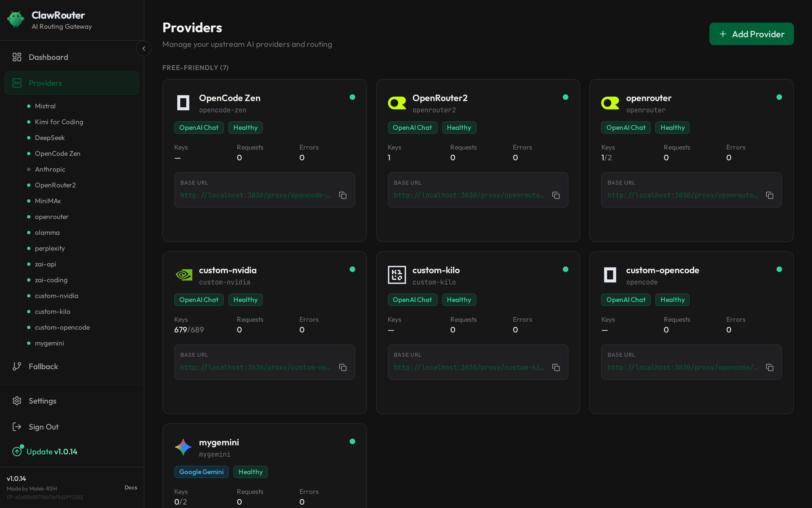Image resolution: width=812 pixels, height=508 pixels.
Task: Copy the OpenRouter2 base URL
Action: coord(556,195)
